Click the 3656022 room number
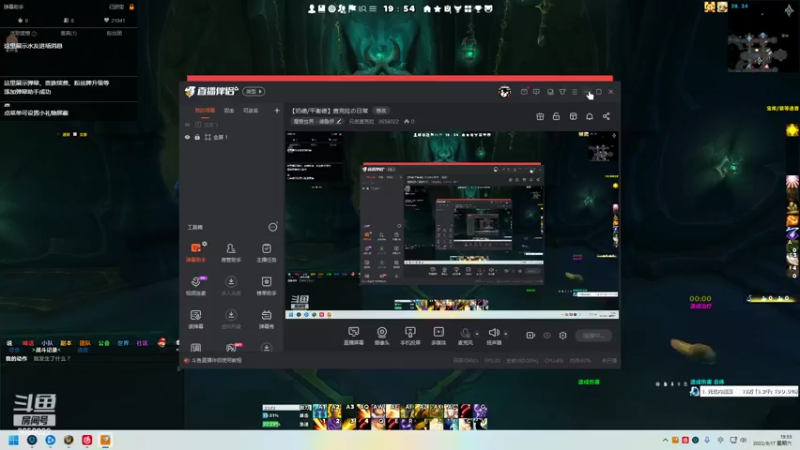The height and width of the screenshot is (450, 800). point(389,121)
